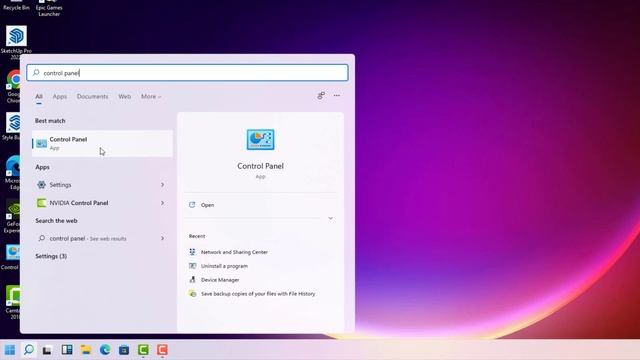Open recent Device Manager

pyautogui.click(x=220, y=280)
